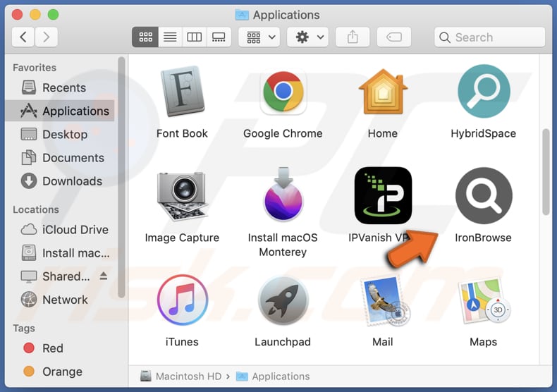
Task: Open the Install mac... volume in sidebar
Action: click(60, 253)
